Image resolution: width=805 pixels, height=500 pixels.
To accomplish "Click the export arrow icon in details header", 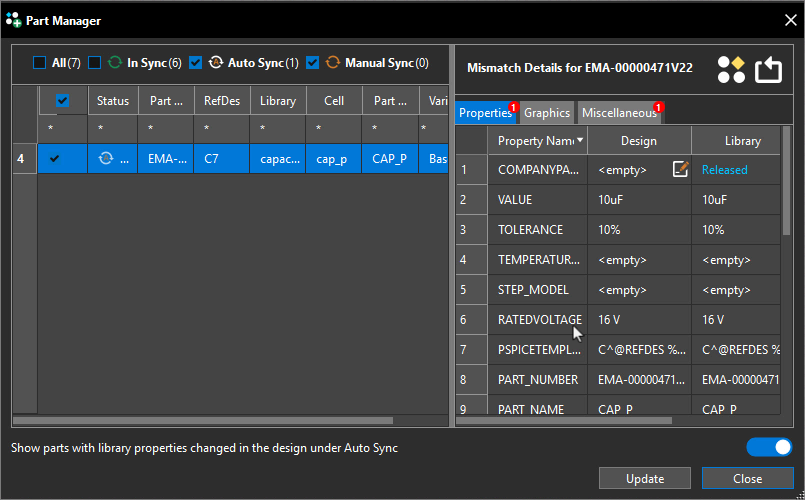I will tap(768, 69).
